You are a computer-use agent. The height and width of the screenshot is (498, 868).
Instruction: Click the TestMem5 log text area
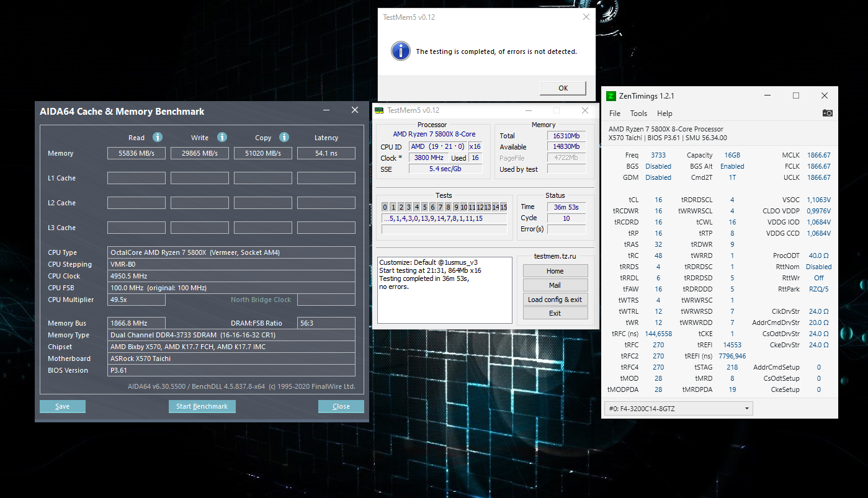[445, 290]
